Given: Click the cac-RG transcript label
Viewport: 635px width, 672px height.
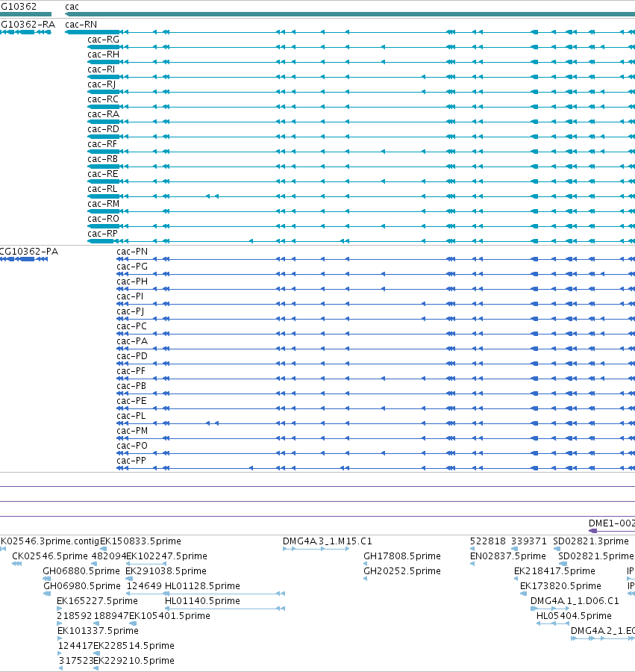Looking at the screenshot, I should (103, 40).
